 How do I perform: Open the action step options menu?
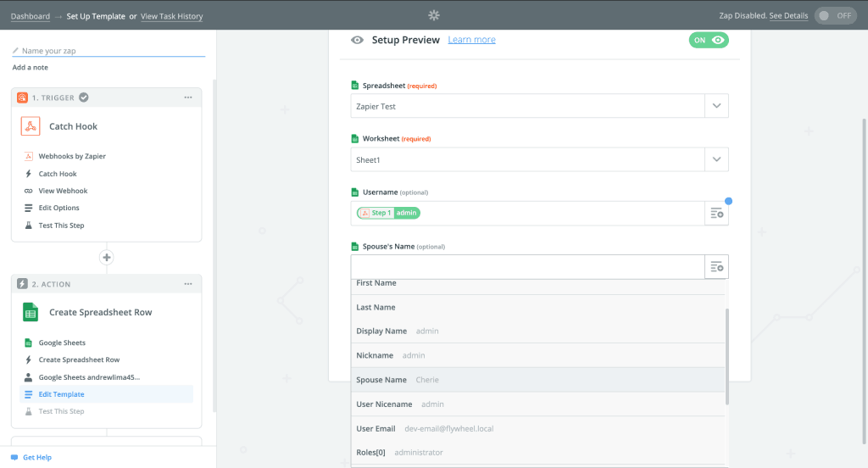tap(188, 283)
